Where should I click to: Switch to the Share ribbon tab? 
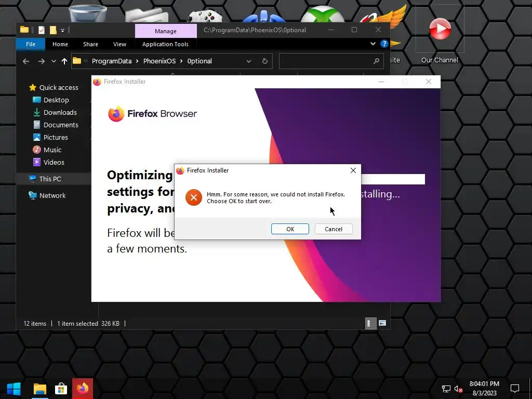pyautogui.click(x=90, y=44)
